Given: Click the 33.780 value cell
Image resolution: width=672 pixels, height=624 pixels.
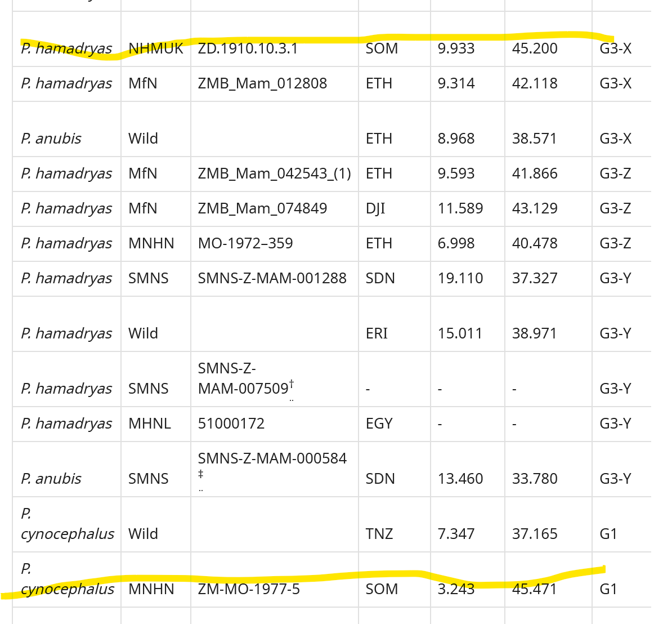Looking at the screenshot, I should click(x=534, y=479).
